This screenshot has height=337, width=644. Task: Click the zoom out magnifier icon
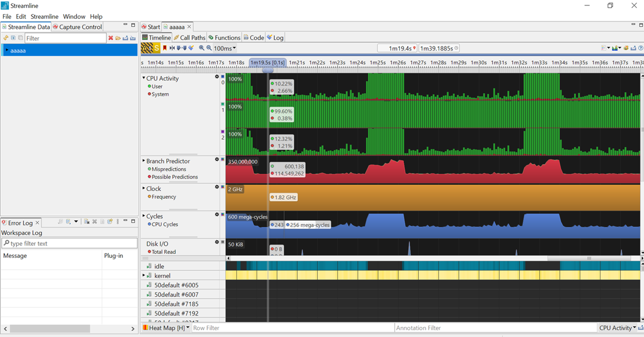coord(209,48)
